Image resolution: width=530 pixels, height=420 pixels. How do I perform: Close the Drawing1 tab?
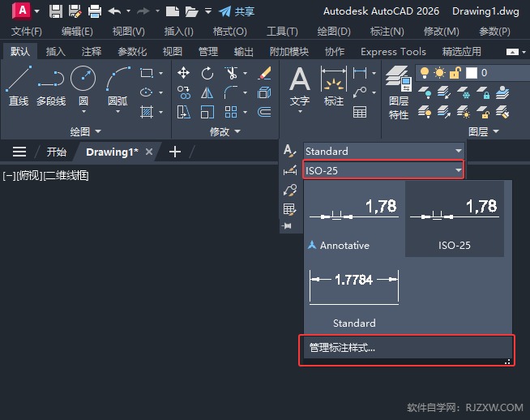pyautogui.click(x=149, y=152)
